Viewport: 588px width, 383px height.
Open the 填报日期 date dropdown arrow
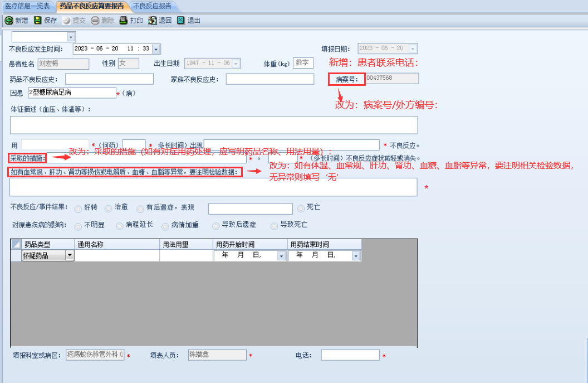[x=413, y=49]
